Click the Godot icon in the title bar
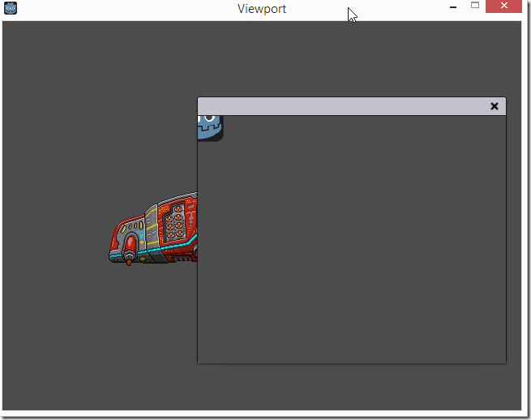Image resolution: width=531 pixels, height=420 pixels. point(11,8)
